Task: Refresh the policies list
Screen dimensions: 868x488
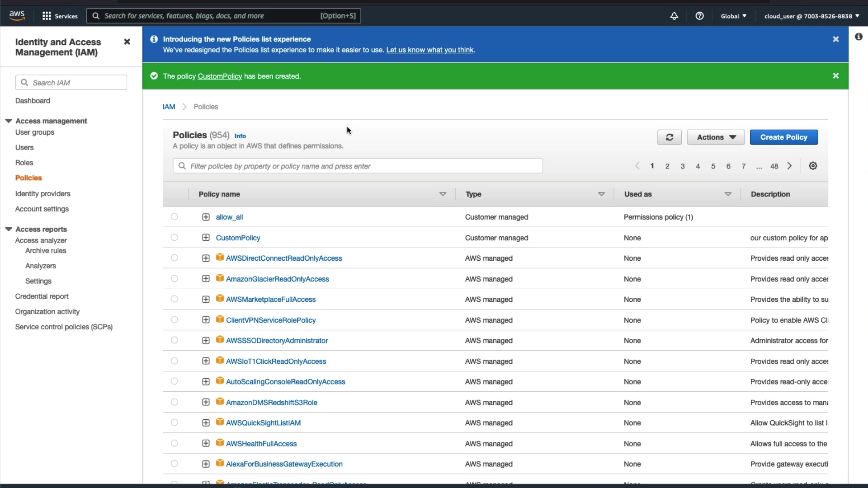Action: tap(669, 137)
